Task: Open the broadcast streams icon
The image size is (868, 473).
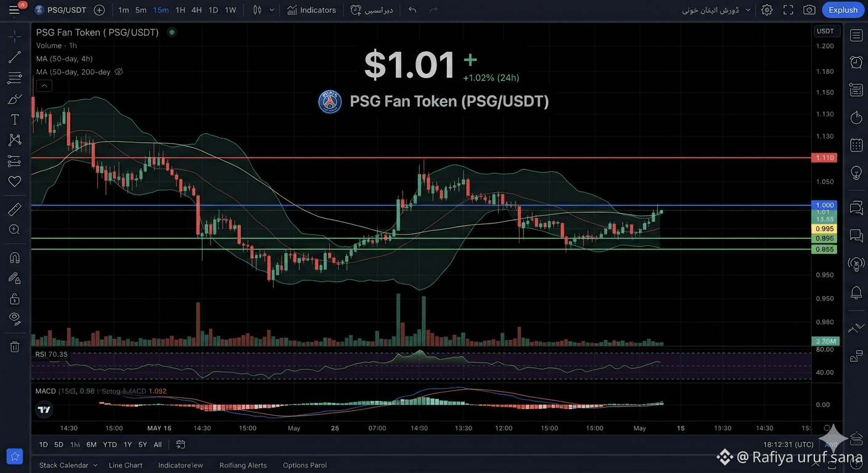Action: click(856, 264)
